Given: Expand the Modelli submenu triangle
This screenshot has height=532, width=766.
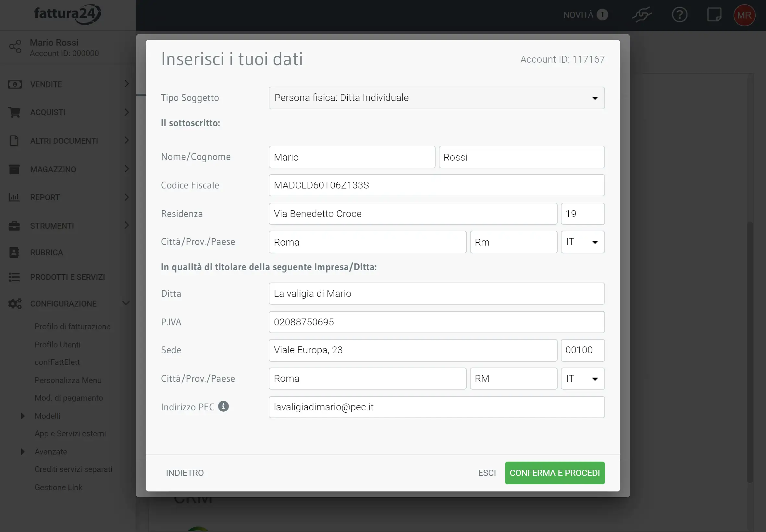Looking at the screenshot, I should 22,416.
